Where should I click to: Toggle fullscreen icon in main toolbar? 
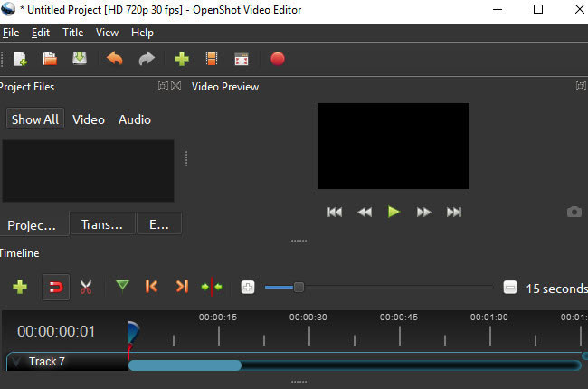click(x=242, y=60)
